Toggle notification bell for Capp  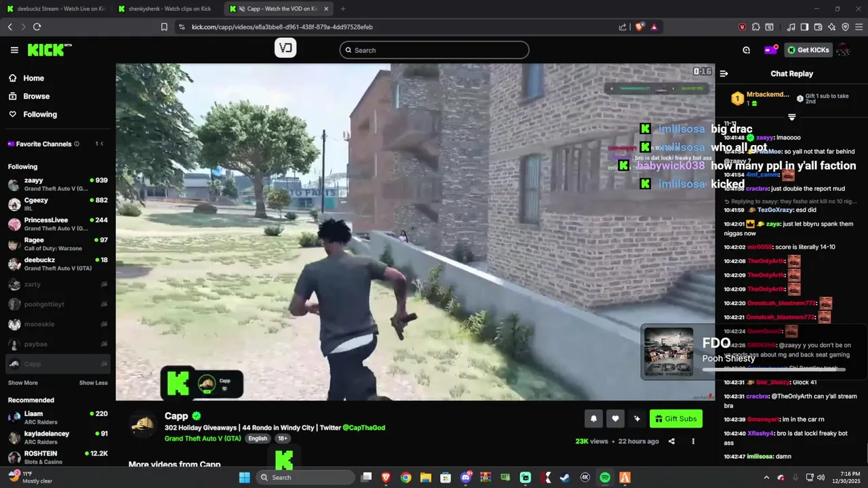[593, 419]
